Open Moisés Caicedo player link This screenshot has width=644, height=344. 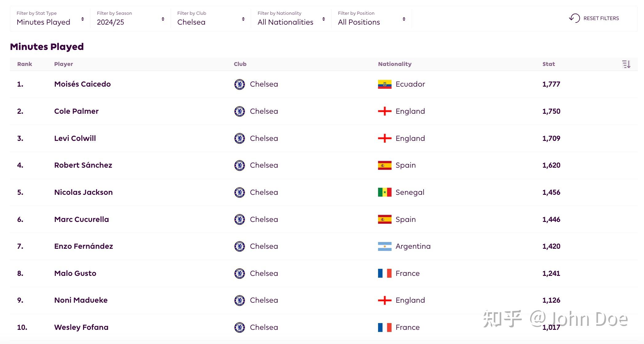point(83,84)
